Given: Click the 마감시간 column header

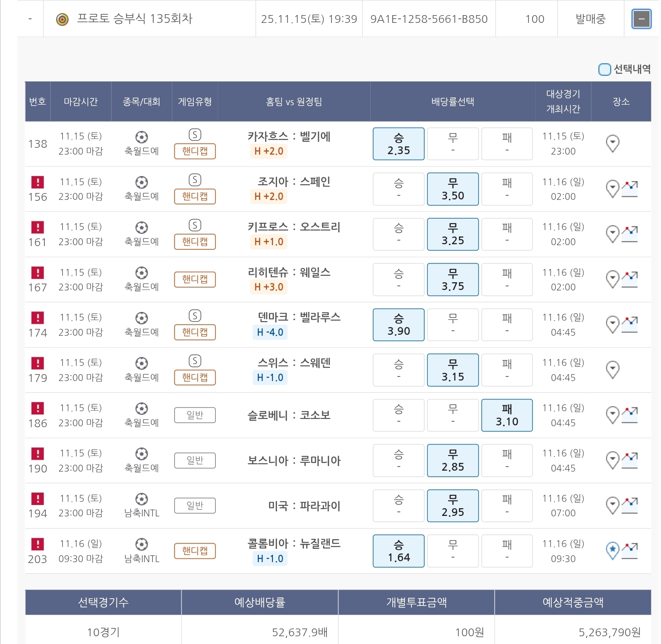Looking at the screenshot, I should coord(80,102).
